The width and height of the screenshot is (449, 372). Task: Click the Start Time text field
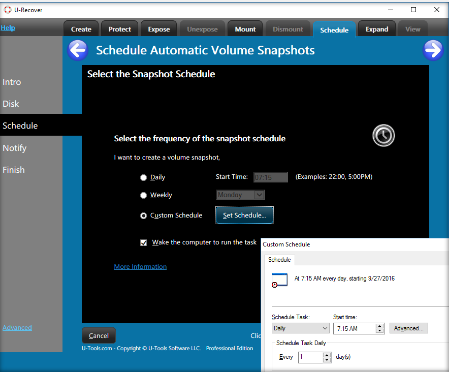[270, 177]
